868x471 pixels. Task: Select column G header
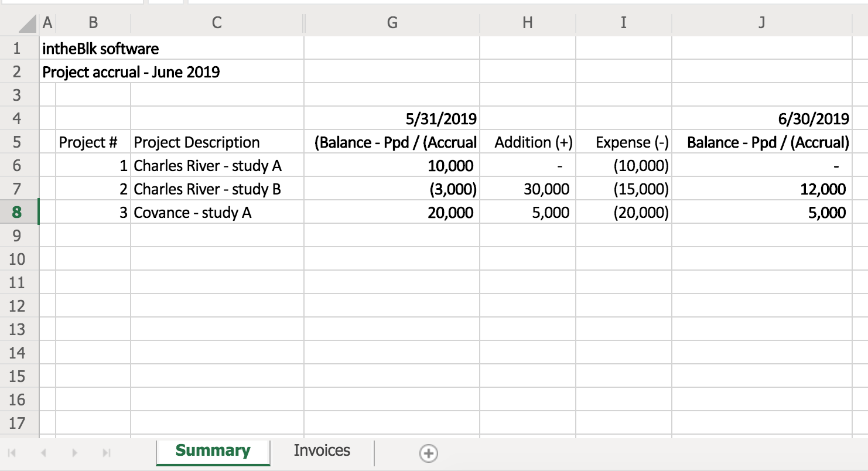(392, 23)
